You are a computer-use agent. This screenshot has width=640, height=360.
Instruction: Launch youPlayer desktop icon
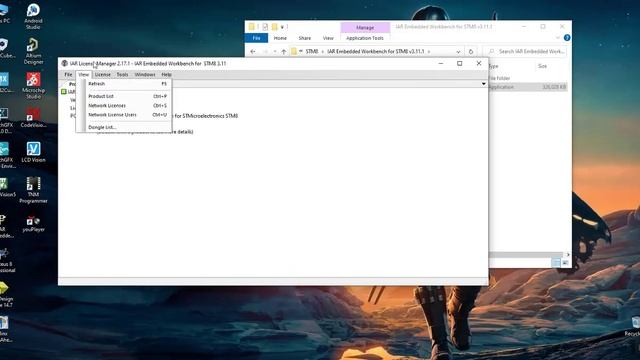pyautogui.click(x=33, y=224)
